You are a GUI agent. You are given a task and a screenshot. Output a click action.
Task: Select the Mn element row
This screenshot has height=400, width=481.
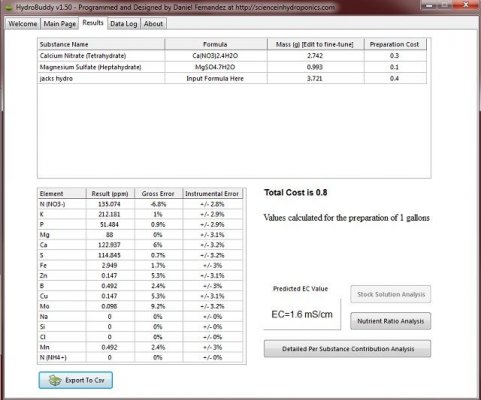[140, 347]
